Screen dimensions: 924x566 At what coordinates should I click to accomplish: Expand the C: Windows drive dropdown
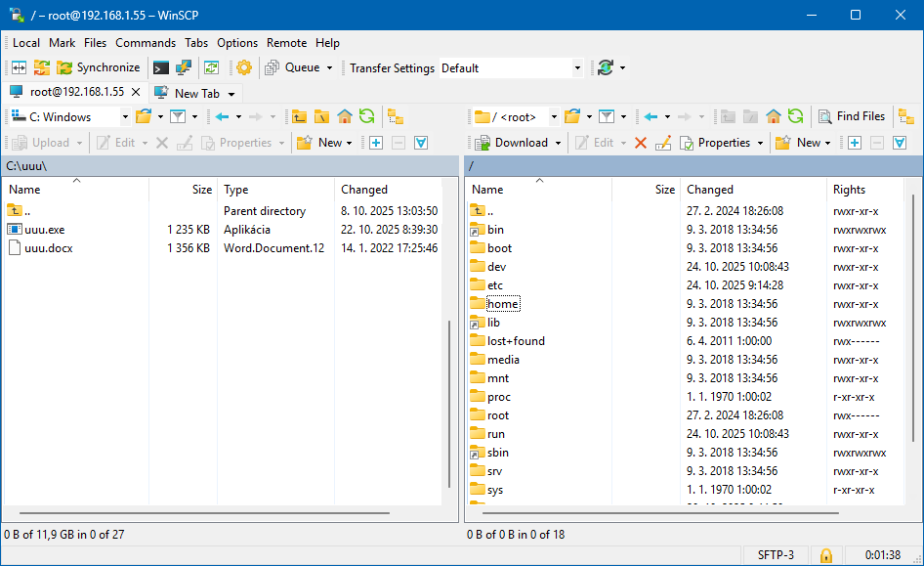(x=125, y=117)
